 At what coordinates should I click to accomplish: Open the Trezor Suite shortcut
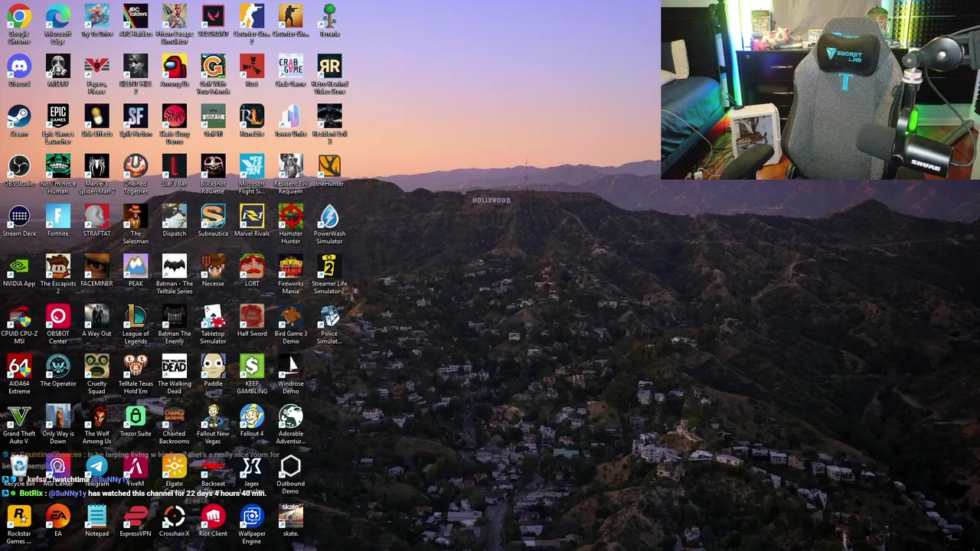point(136,421)
